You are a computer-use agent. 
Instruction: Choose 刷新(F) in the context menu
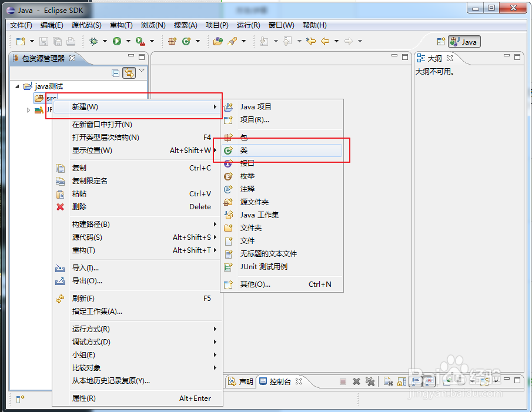click(136, 299)
